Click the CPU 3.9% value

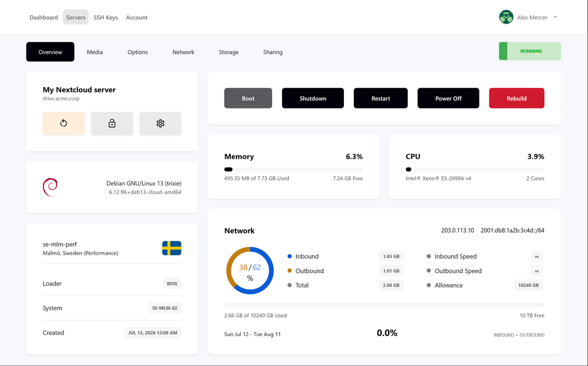click(x=536, y=157)
